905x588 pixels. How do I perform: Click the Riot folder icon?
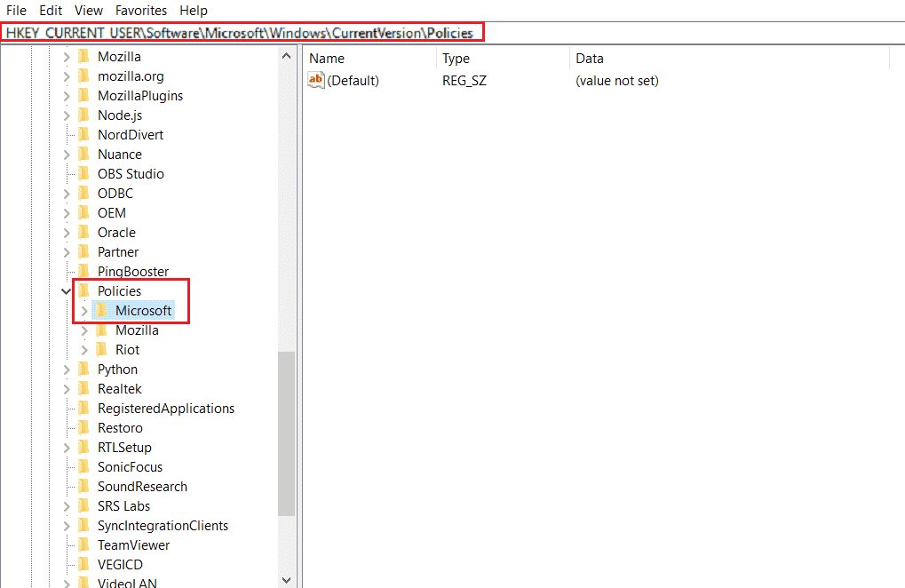pyautogui.click(x=102, y=350)
